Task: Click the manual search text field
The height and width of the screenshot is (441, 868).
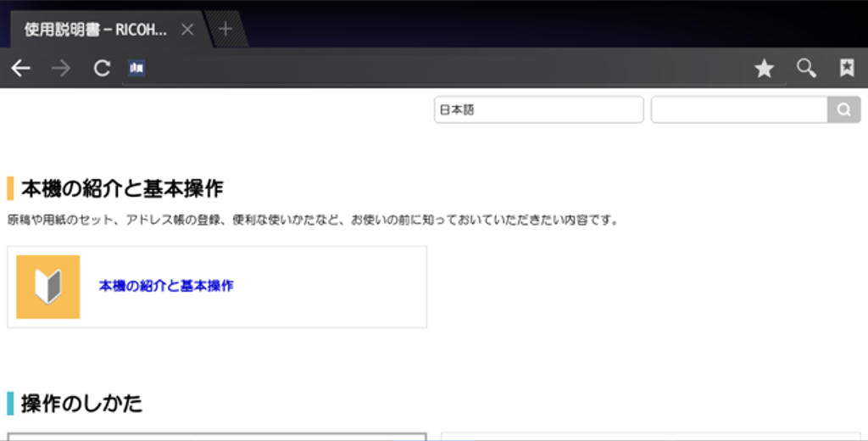Action: tap(738, 109)
